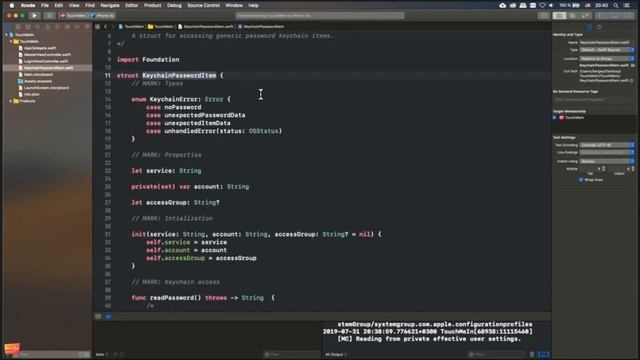Open the Test navigator tab
Viewport: 640px width, 360px height.
(57, 27)
